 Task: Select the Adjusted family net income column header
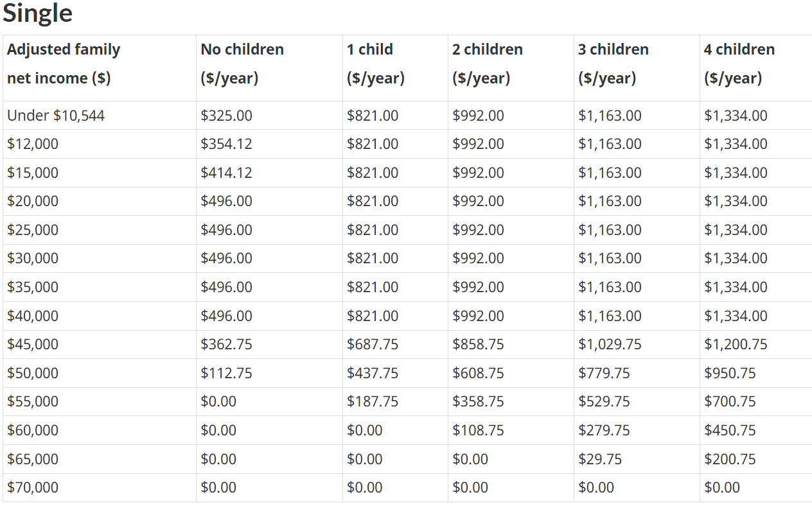[x=64, y=64]
